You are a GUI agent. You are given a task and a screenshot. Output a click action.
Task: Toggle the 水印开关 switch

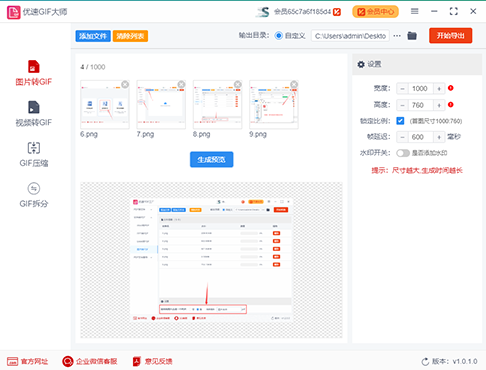pos(403,153)
